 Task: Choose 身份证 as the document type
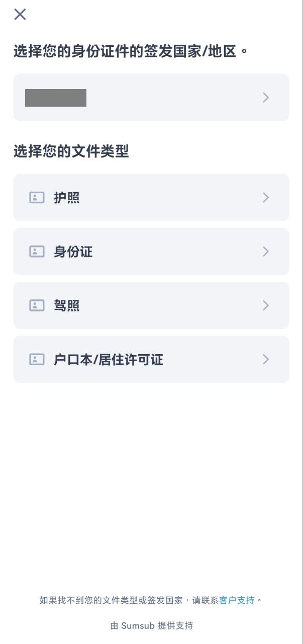pos(151,252)
